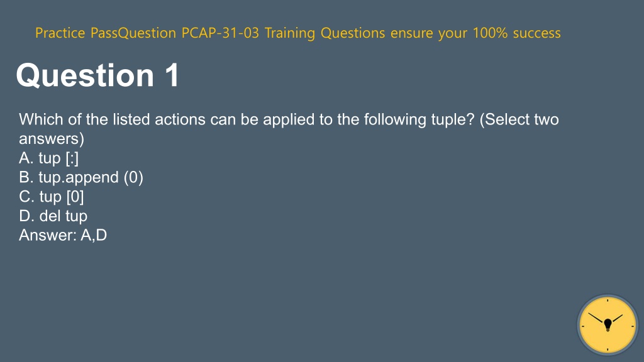644x362 pixels.
Task: Click the Answer: A,D line
Action: tap(63, 235)
